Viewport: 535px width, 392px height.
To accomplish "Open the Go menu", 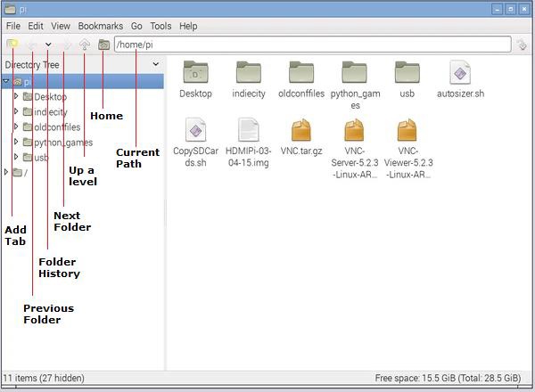I will [136, 26].
